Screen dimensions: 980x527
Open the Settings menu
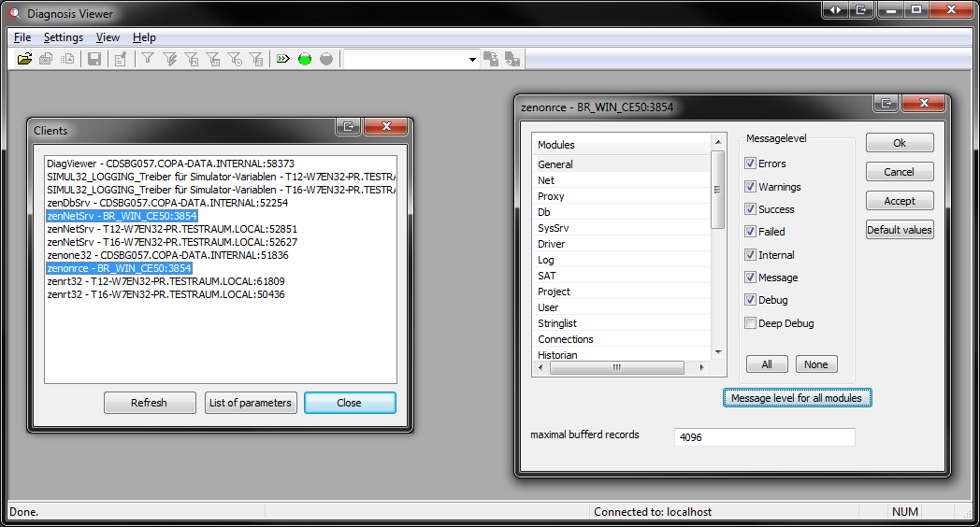coord(64,37)
